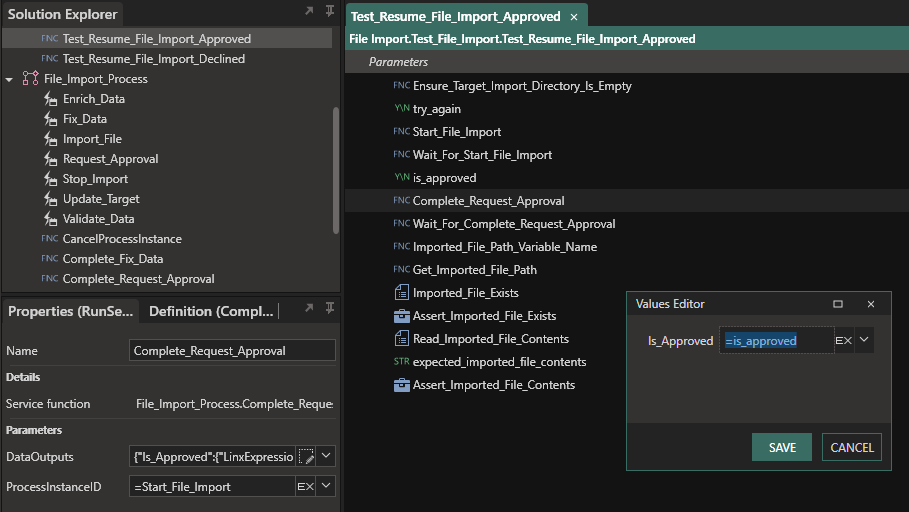Click the Update_Target event icon

[50, 199]
